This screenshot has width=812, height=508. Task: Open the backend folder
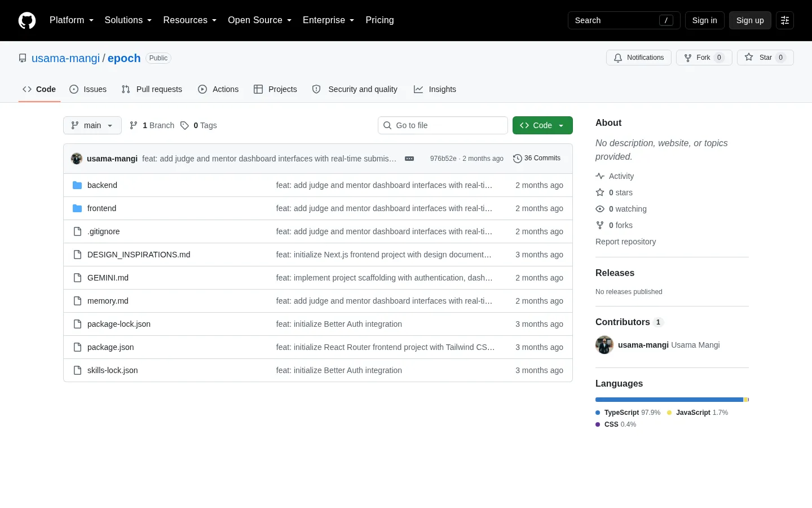[x=102, y=185]
